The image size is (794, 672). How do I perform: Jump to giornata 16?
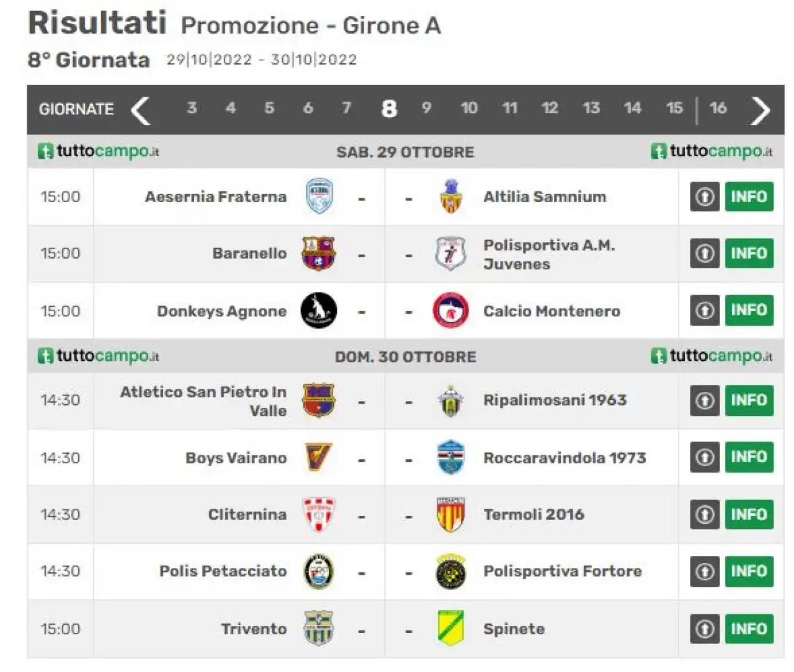point(718,108)
